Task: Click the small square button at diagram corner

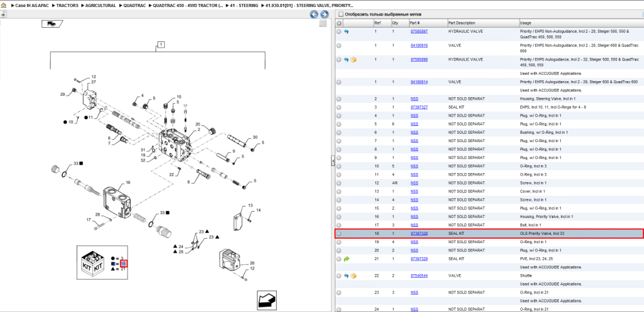Action: 323,23
